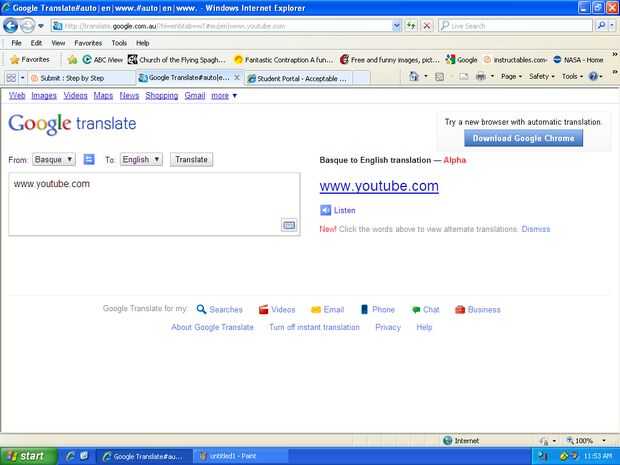Open the Gmail link in Google bar
Image resolution: width=620 pixels, height=465 pixels.
click(x=195, y=96)
